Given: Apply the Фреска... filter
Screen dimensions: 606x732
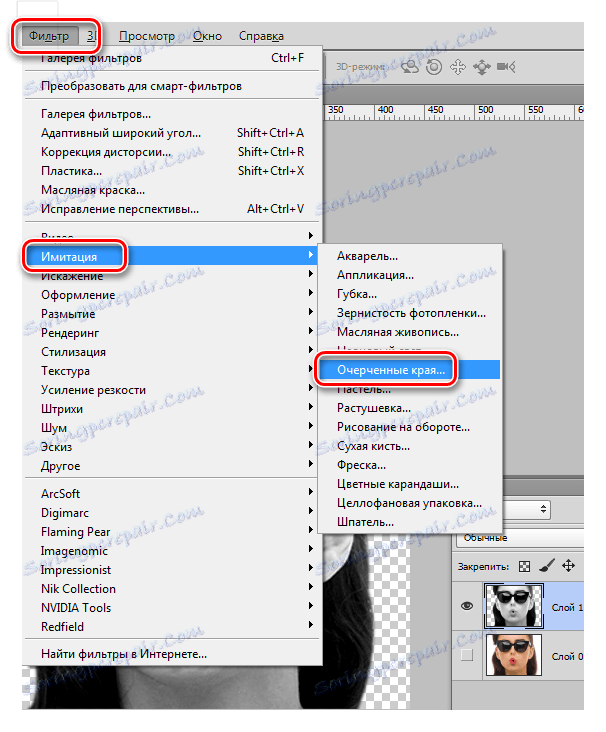Looking at the screenshot, I should [410, 465].
